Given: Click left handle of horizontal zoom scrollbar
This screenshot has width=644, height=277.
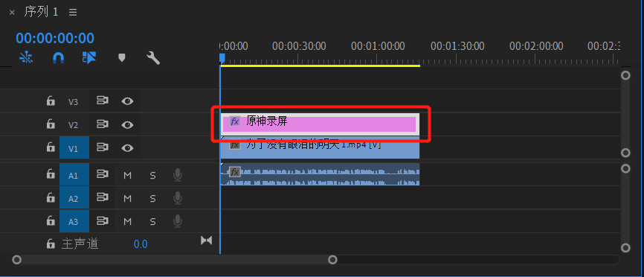Looking at the screenshot, I should 16,260.
